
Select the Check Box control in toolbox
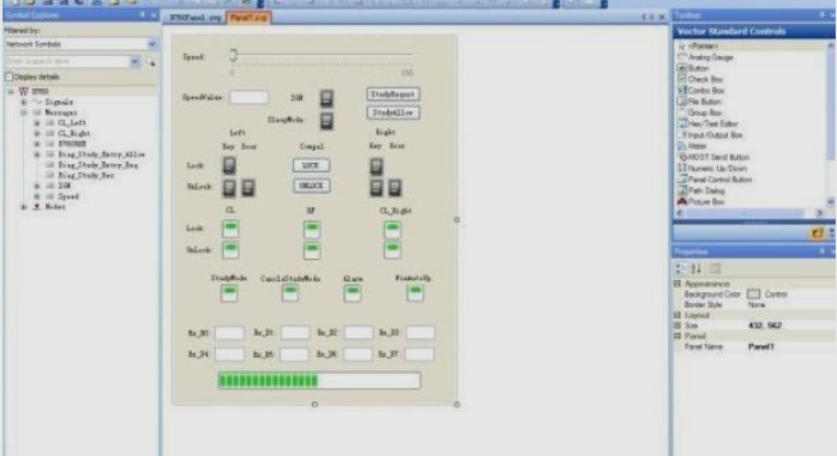point(704,78)
